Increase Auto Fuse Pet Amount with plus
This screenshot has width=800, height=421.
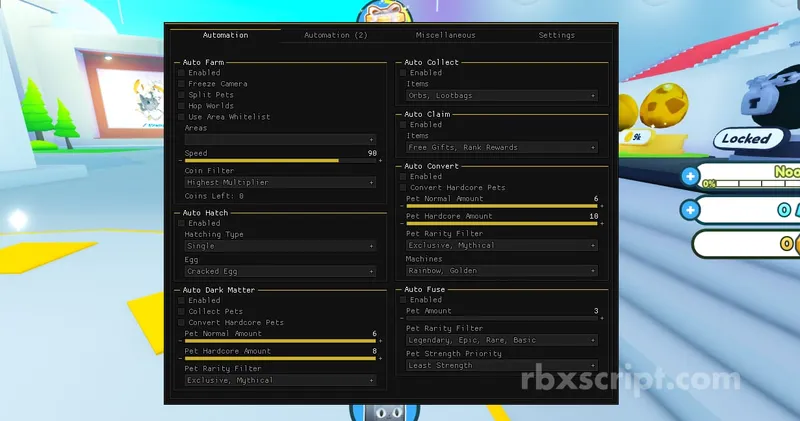pyautogui.click(x=602, y=318)
